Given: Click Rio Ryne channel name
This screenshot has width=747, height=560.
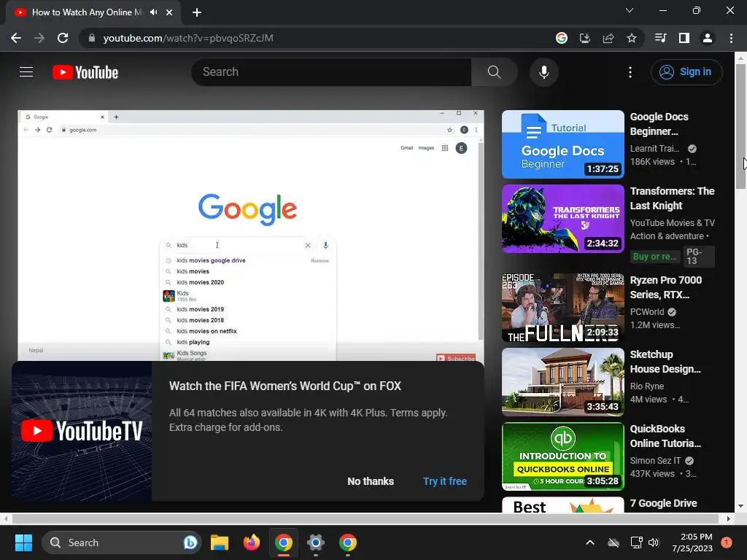Looking at the screenshot, I should click(x=647, y=386).
